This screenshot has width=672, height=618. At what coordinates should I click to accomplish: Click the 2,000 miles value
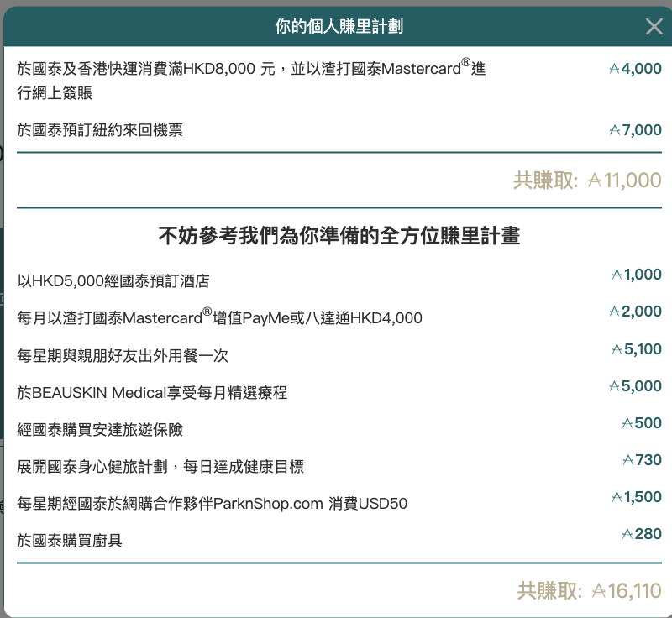pyautogui.click(x=636, y=311)
